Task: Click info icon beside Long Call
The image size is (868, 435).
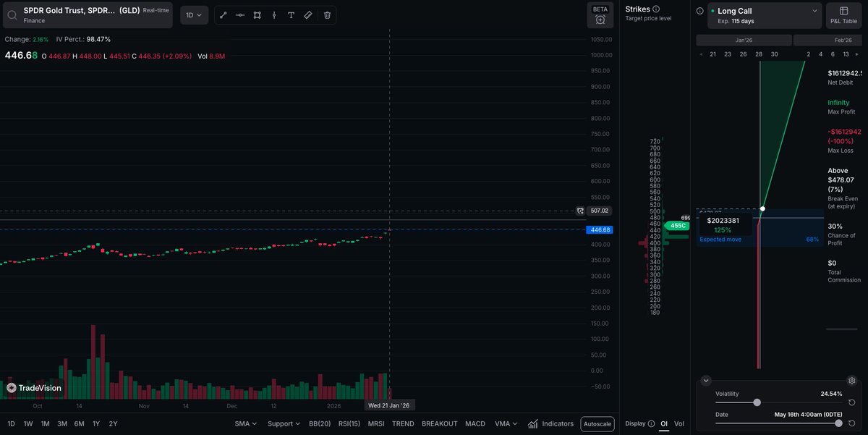Action: click(699, 11)
